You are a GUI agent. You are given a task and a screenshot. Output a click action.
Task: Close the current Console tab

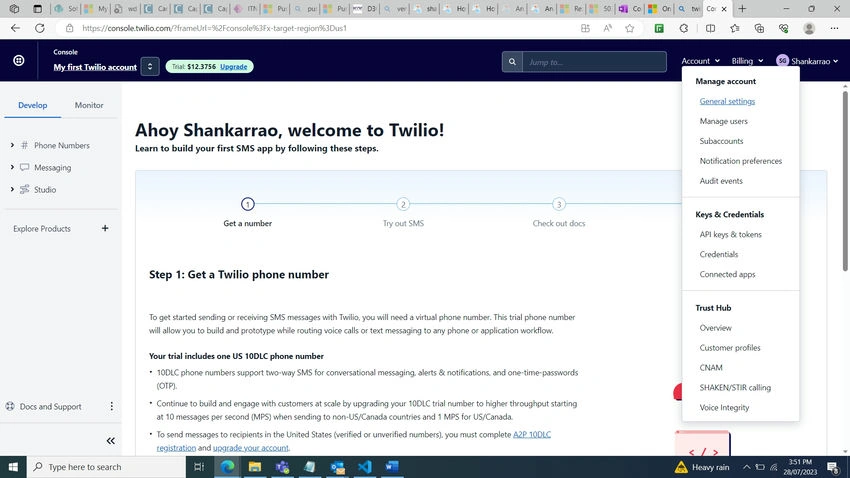(x=724, y=9)
